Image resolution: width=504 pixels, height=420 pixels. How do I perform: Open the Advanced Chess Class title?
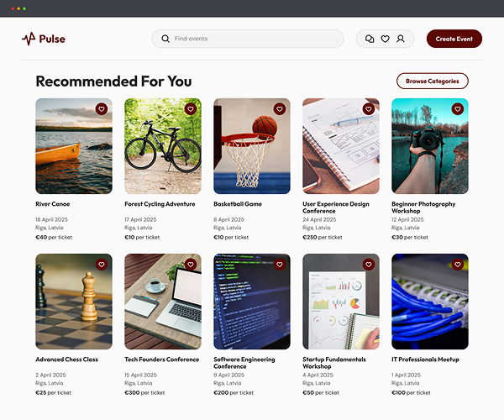pos(67,360)
